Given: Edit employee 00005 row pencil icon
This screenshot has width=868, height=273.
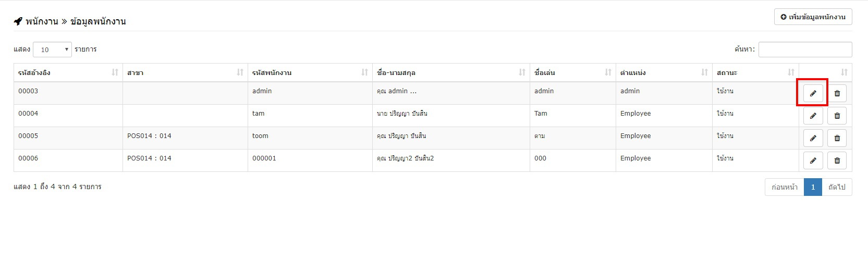Looking at the screenshot, I should (813, 138).
